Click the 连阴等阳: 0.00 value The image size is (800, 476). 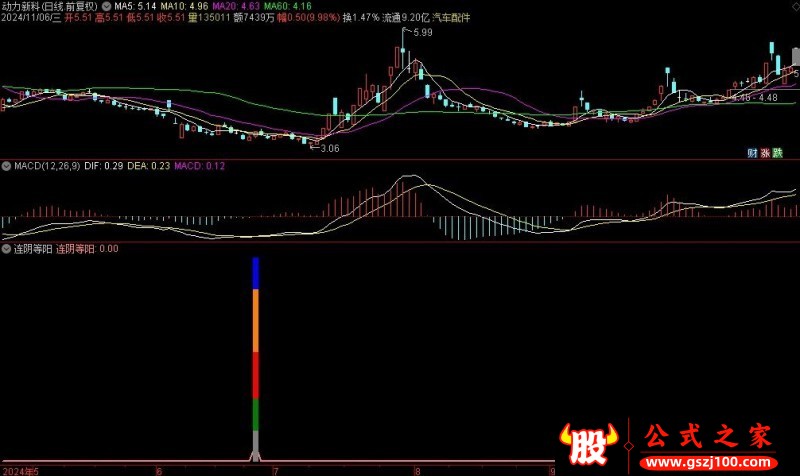pos(87,249)
